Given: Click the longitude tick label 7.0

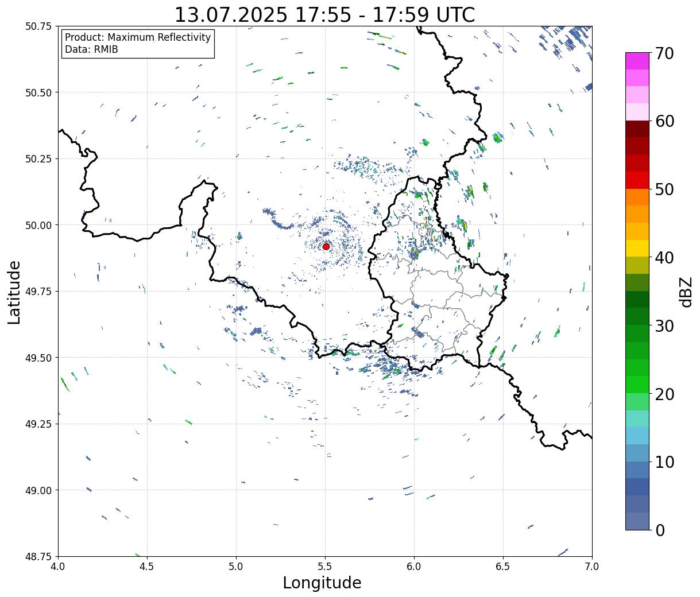Looking at the screenshot, I should (592, 567).
